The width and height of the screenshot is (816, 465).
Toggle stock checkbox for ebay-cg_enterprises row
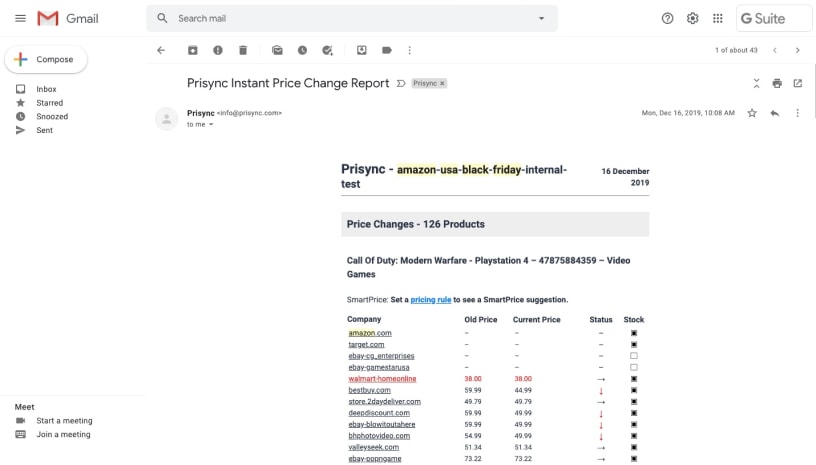pyautogui.click(x=634, y=356)
